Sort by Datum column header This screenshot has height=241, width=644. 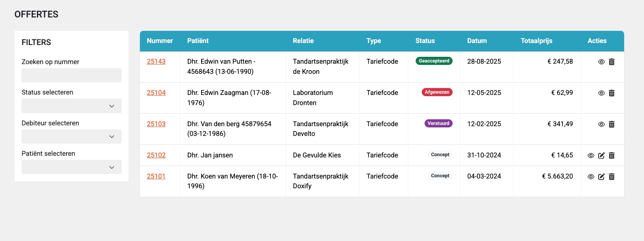point(477,41)
